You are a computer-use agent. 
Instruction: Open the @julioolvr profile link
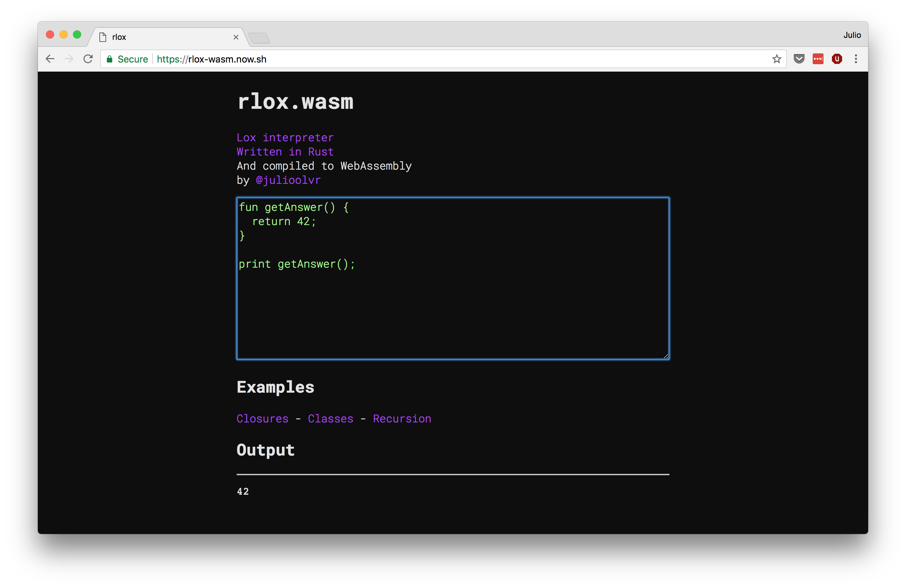click(288, 180)
